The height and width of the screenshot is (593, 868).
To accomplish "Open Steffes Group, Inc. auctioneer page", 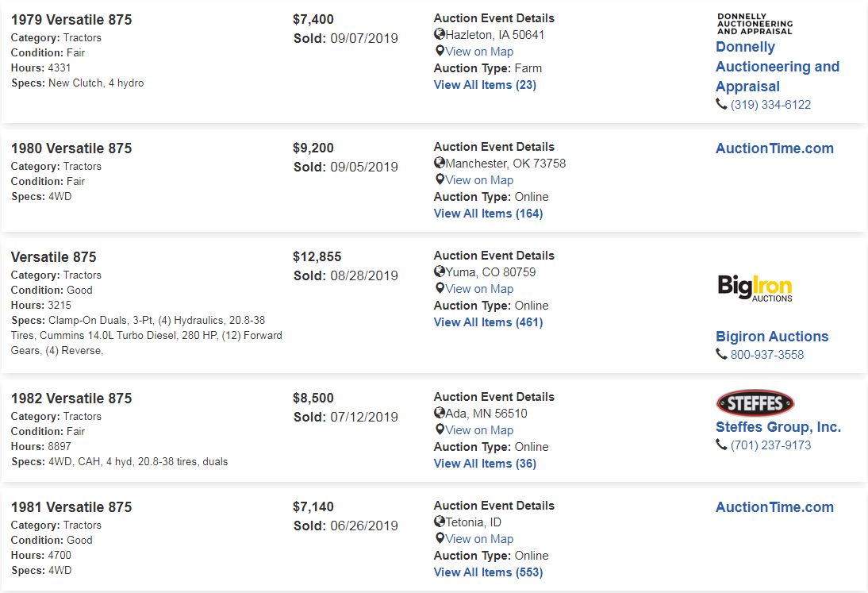I will 778,427.
